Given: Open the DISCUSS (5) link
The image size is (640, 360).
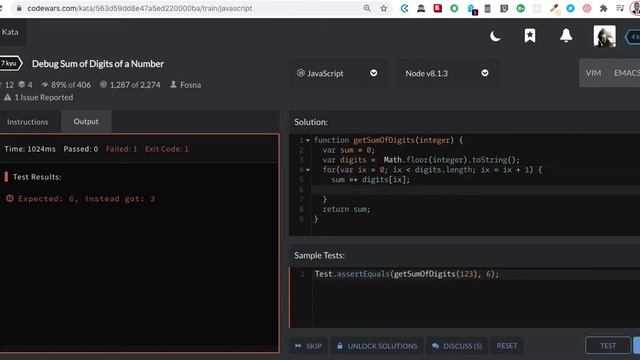Looking at the screenshot, I should coord(457,346).
